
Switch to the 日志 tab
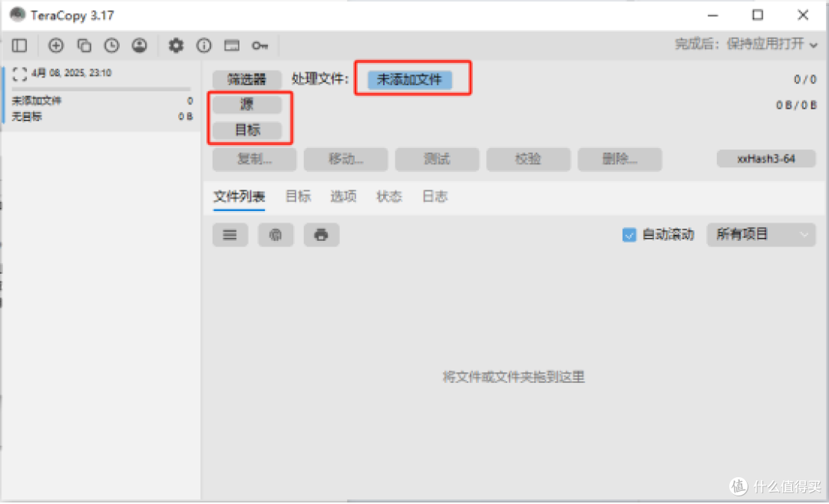pos(435,196)
